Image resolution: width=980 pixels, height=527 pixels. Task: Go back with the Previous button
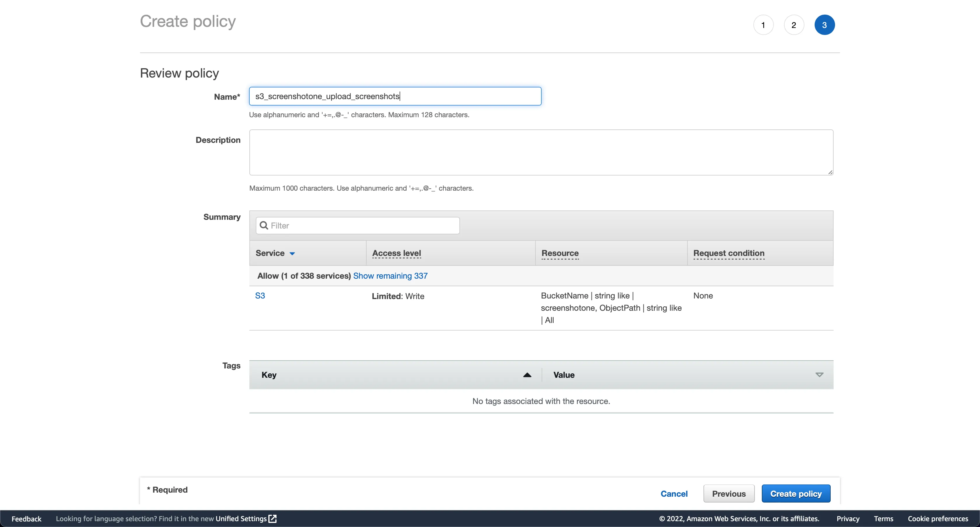point(729,493)
